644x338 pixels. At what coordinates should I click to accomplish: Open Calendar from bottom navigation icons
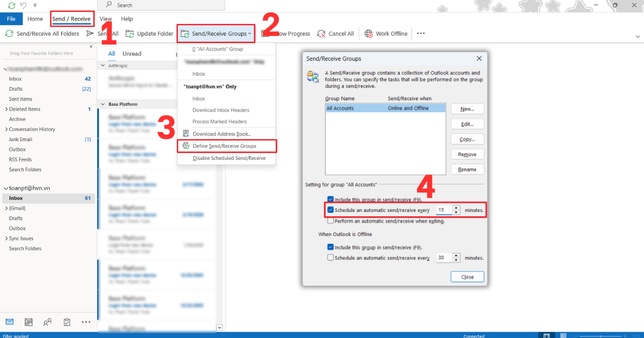(x=28, y=322)
